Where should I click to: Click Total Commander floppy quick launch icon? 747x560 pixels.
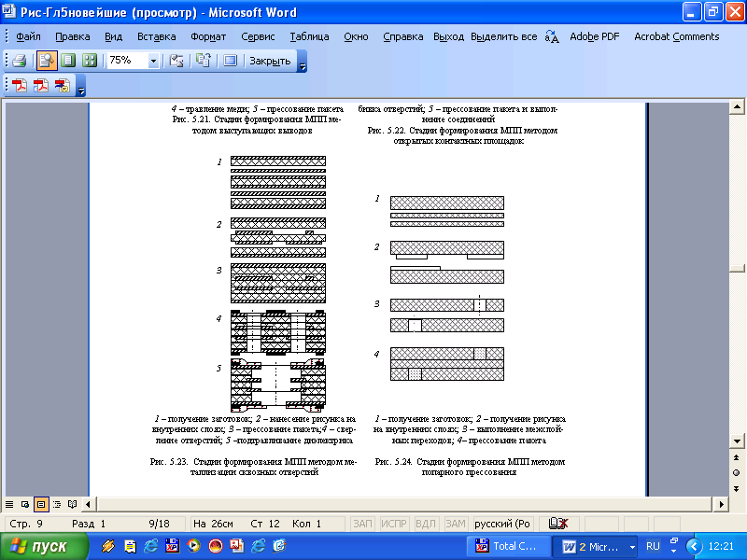coord(172,546)
